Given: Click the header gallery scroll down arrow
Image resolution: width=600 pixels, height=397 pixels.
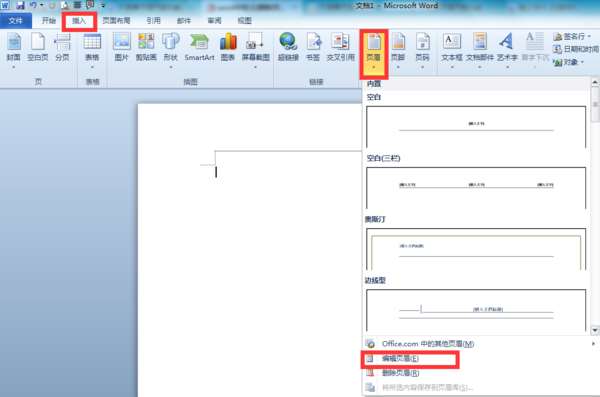Looking at the screenshot, I should pos(595,330).
